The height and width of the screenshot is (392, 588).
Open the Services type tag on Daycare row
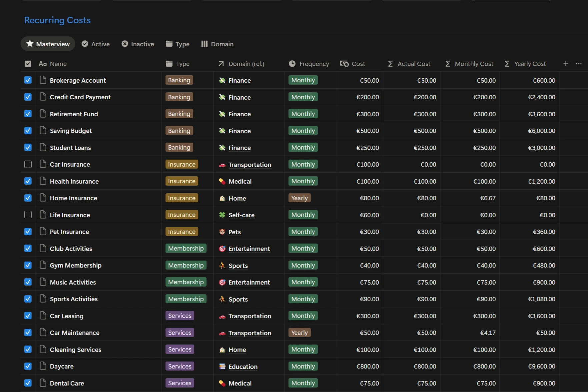[x=179, y=366]
